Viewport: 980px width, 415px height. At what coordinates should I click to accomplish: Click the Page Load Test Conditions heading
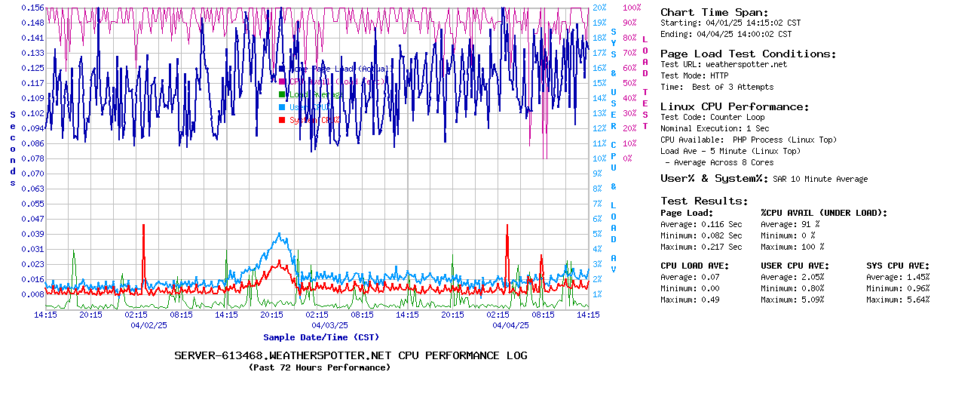(x=748, y=54)
